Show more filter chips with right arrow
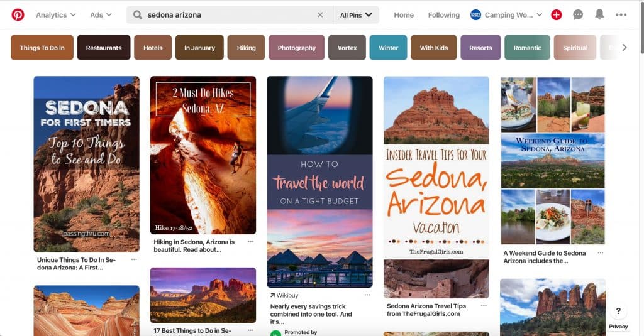 (x=625, y=48)
